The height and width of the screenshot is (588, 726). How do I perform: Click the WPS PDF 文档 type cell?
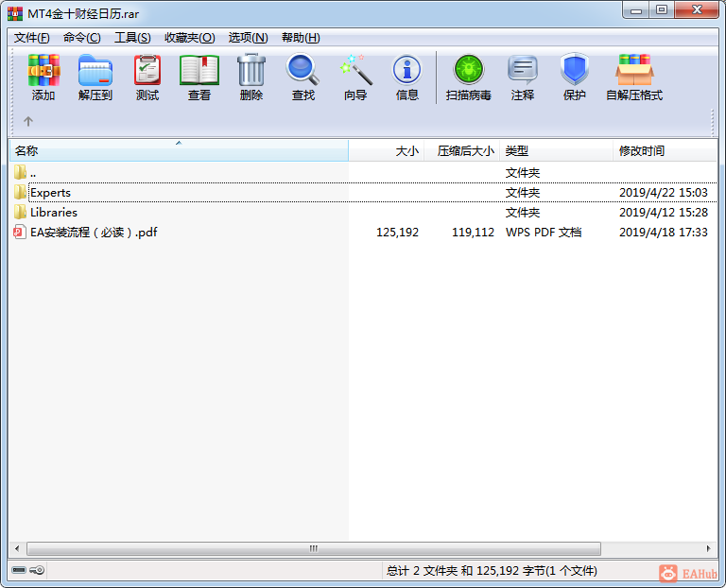click(544, 233)
